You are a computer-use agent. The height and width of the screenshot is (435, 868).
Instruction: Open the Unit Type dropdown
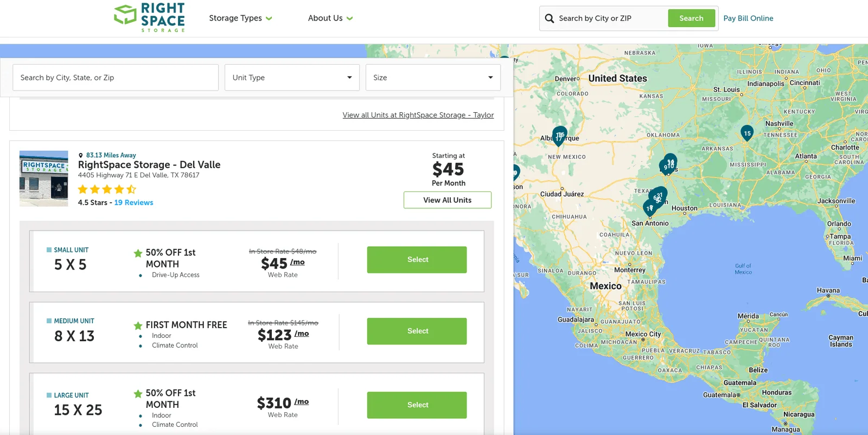tap(292, 78)
